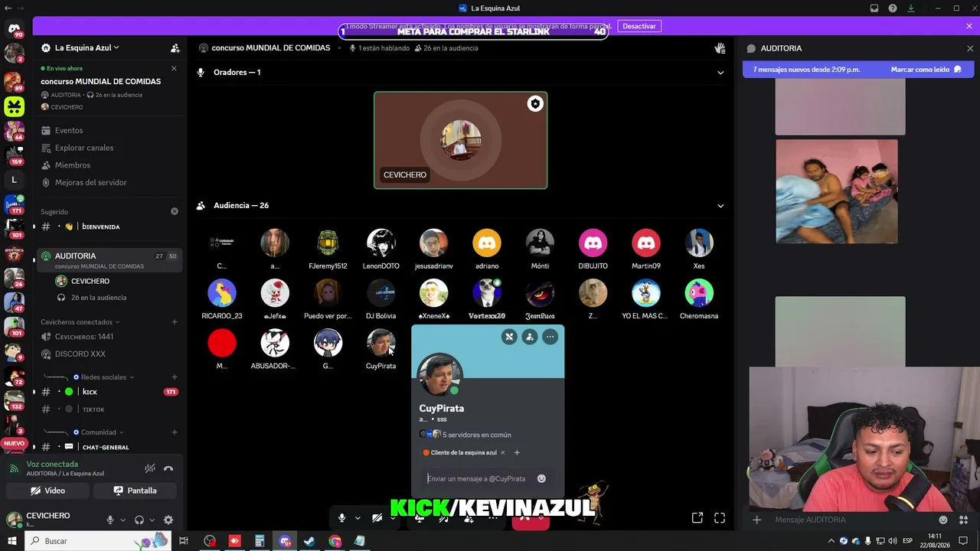Collapse Redes sociales category
The image size is (980, 551).
103,377
